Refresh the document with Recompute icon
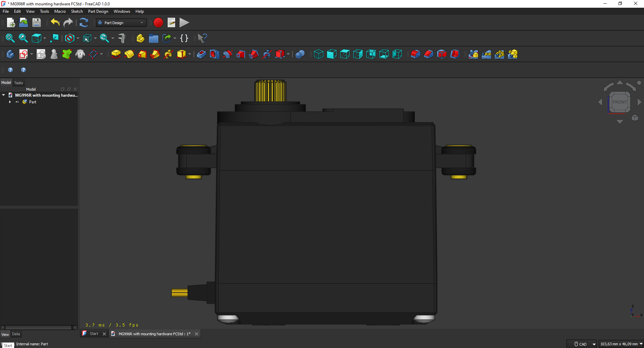The height and width of the screenshot is (348, 644). 84,22
